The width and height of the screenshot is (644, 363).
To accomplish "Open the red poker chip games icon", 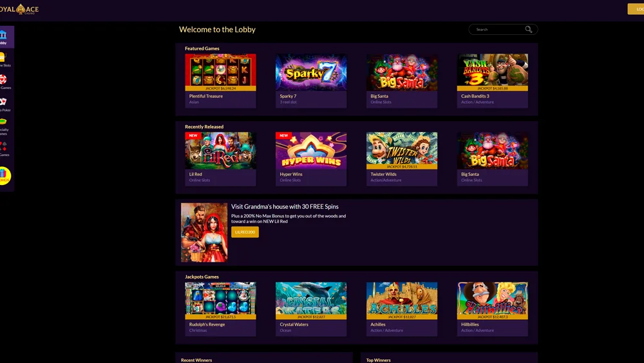I will 3,79.
